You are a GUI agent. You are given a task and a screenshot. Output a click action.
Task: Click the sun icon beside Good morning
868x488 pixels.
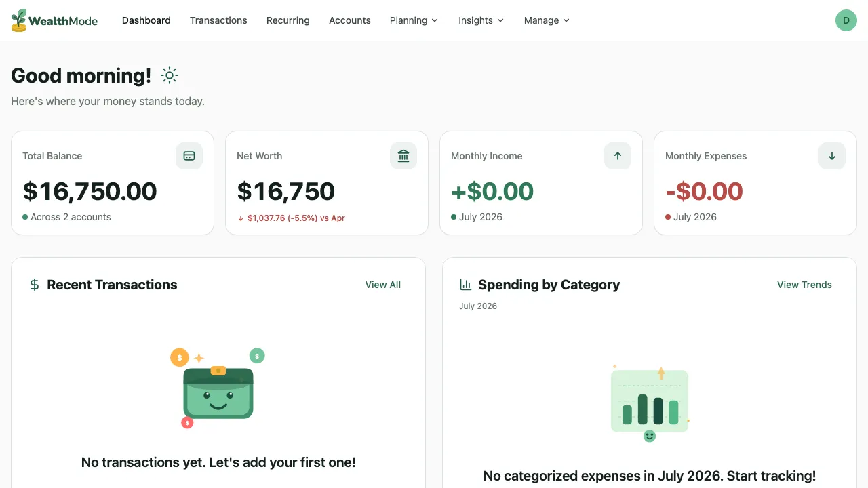(x=170, y=75)
